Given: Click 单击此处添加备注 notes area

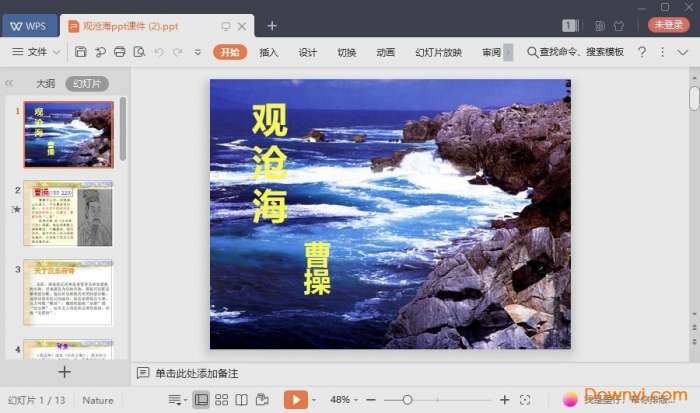Looking at the screenshot, I should 196,373.
